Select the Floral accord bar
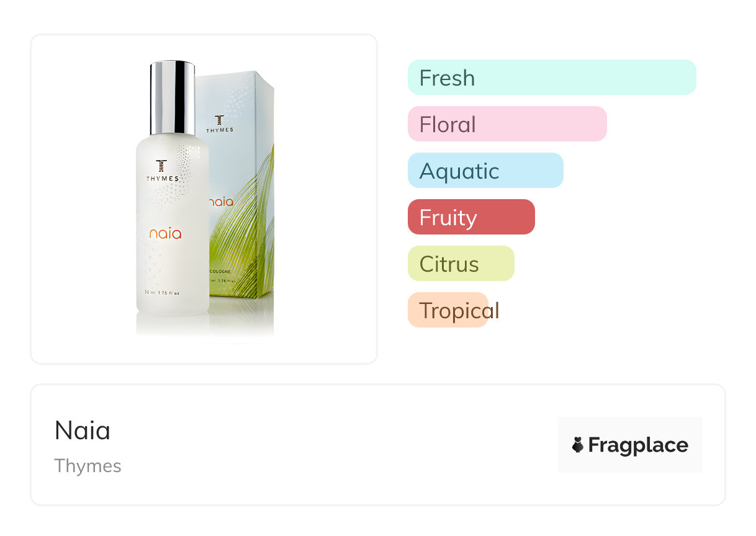Viewport: 756px width, 536px height. tap(507, 124)
